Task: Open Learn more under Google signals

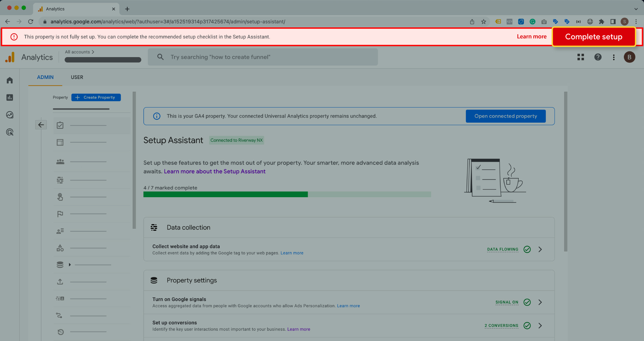Action: click(x=348, y=306)
